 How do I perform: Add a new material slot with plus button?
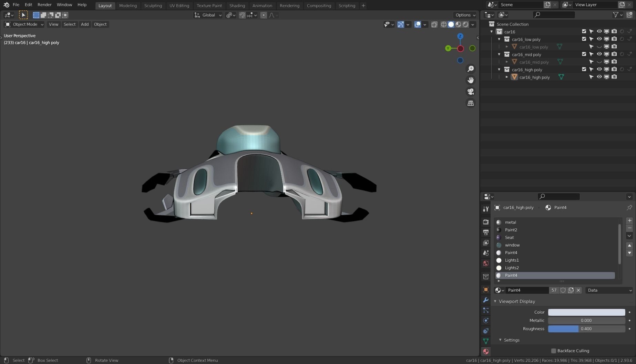pyautogui.click(x=629, y=220)
